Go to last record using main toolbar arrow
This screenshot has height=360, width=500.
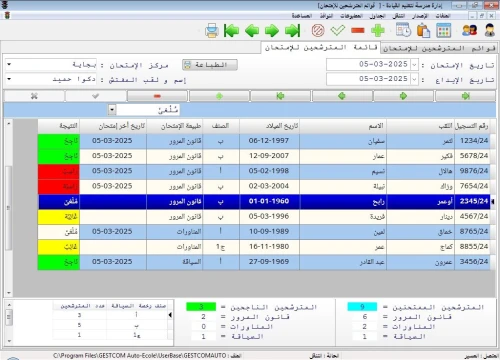292,31
